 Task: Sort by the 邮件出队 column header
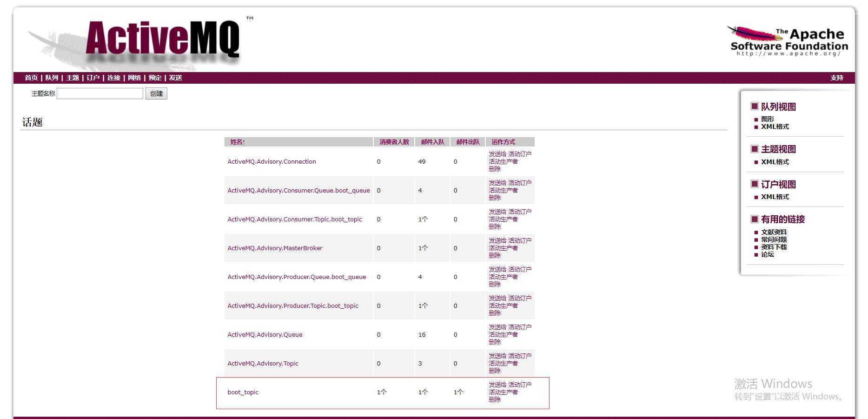(468, 142)
